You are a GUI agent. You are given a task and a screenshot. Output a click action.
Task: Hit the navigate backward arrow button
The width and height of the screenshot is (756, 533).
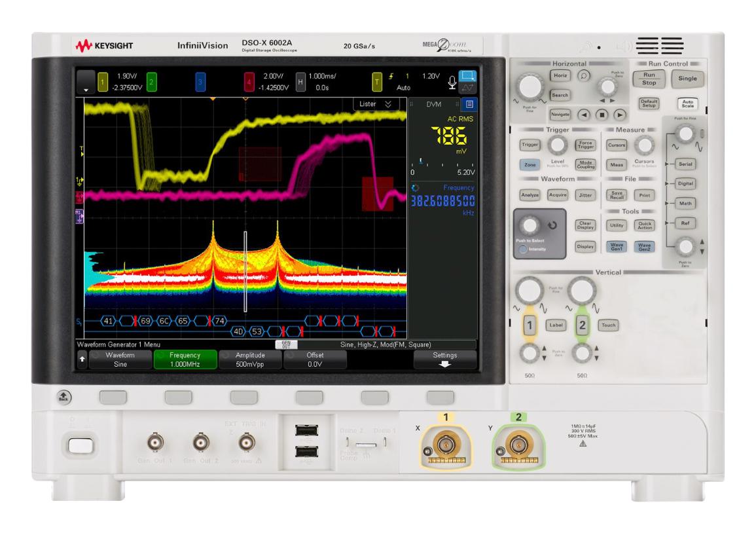coord(584,115)
